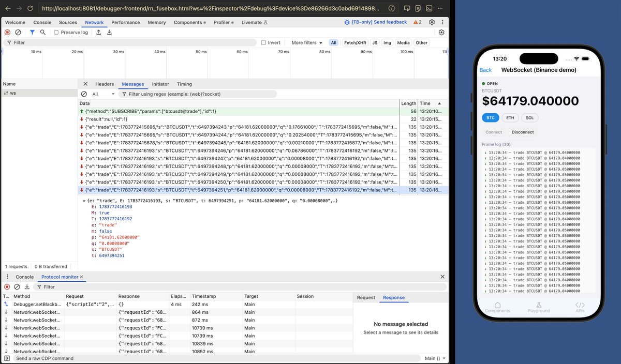The height and width of the screenshot is (364, 621).
Task: Open message type All dropdown
Action: click(x=103, y=94)
